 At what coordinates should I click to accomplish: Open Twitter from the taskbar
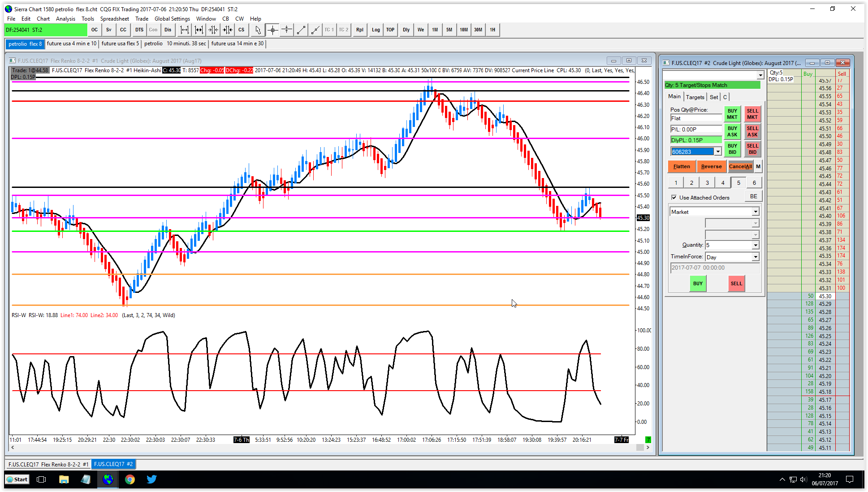click(151, 479)
